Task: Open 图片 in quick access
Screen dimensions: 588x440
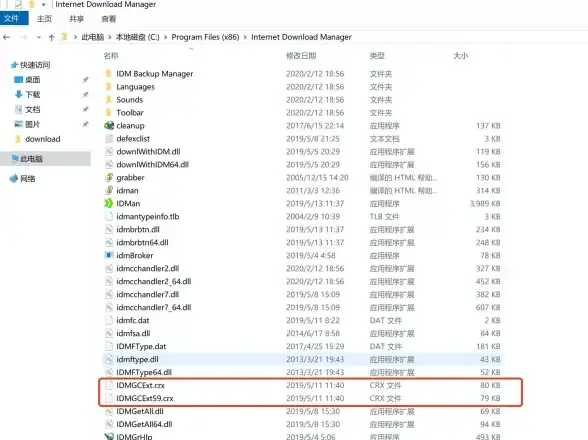Action: tap(33, 124)
